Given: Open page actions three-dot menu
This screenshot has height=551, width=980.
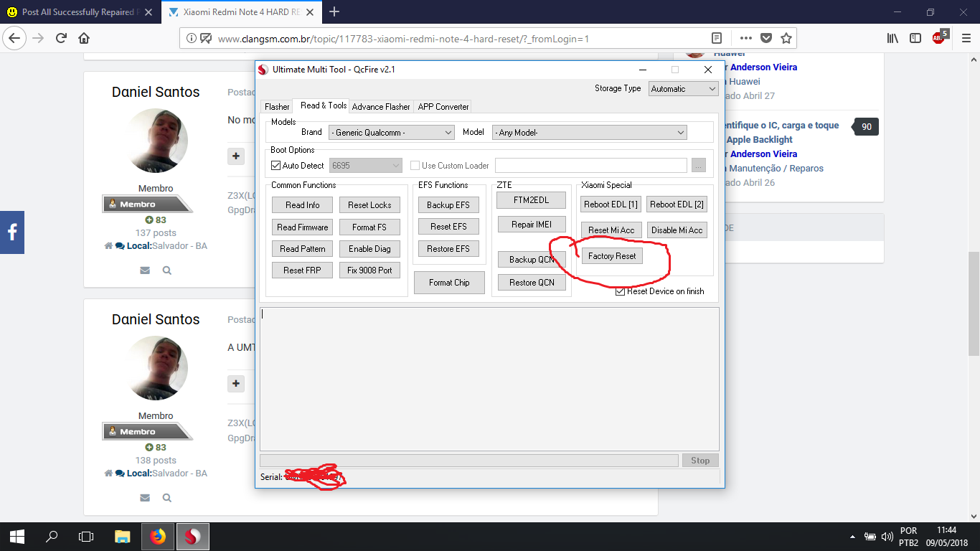Looking at the screenshot, I should [x=746, y=38].
